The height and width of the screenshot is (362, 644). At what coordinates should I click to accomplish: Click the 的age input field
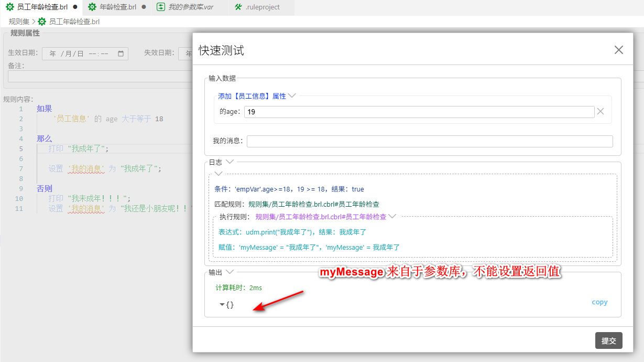click(419, 112)
